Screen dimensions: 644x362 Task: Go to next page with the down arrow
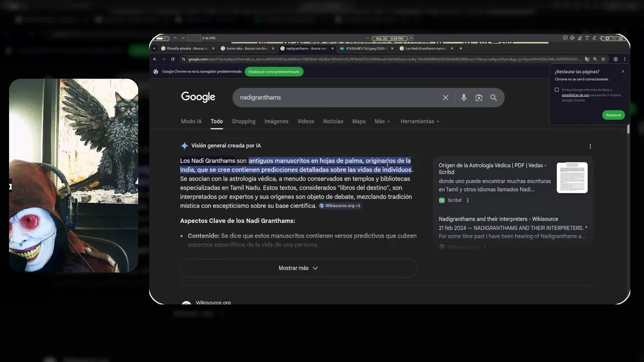point(183,38)
